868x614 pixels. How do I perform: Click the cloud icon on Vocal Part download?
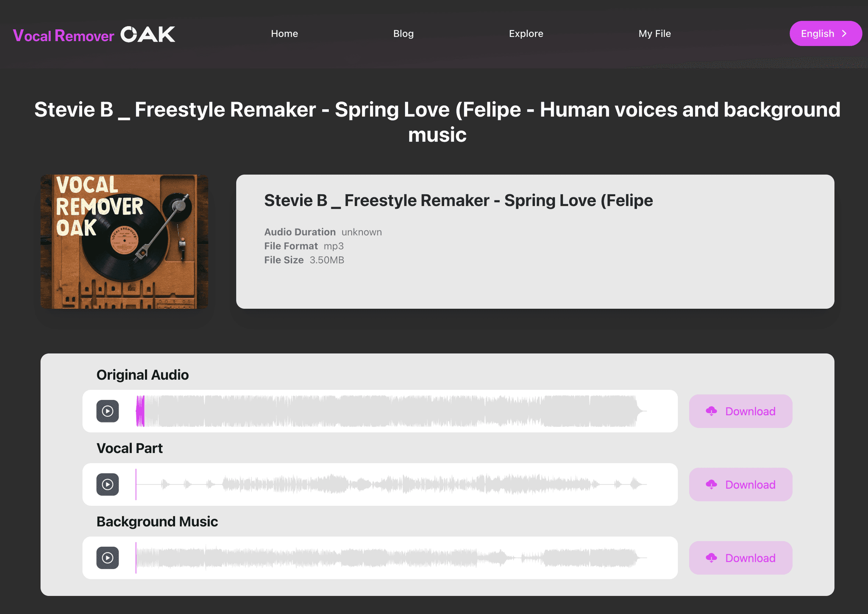(x=711, y=484)
